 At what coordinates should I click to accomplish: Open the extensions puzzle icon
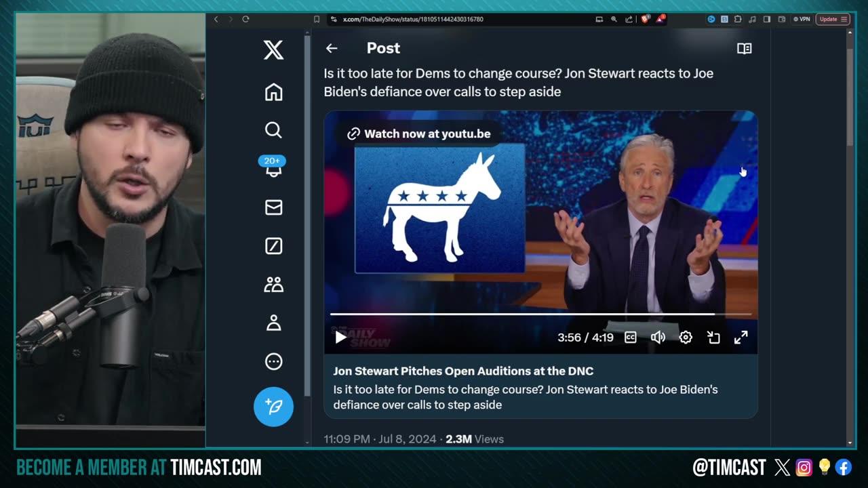click(x=738, y=19)
